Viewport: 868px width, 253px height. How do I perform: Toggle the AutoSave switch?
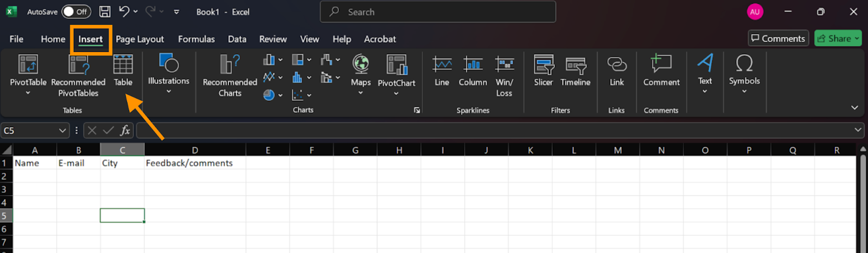(75, 11)
